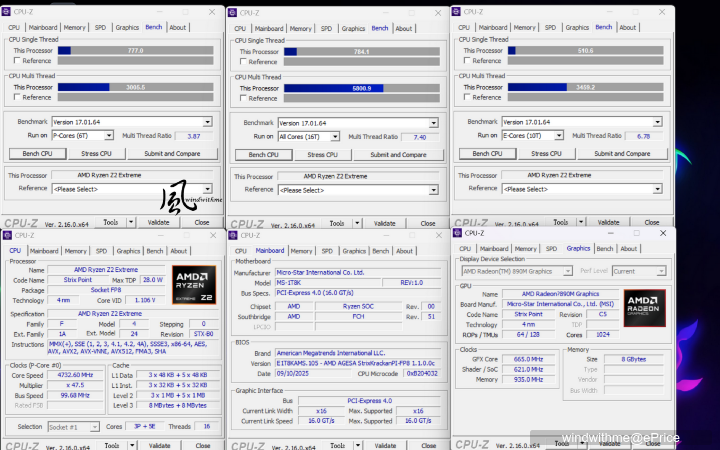Click CPU-Z title icon of Graphics window
The height and width of the screenshot is (450, 720).
[x=458, y=233]
